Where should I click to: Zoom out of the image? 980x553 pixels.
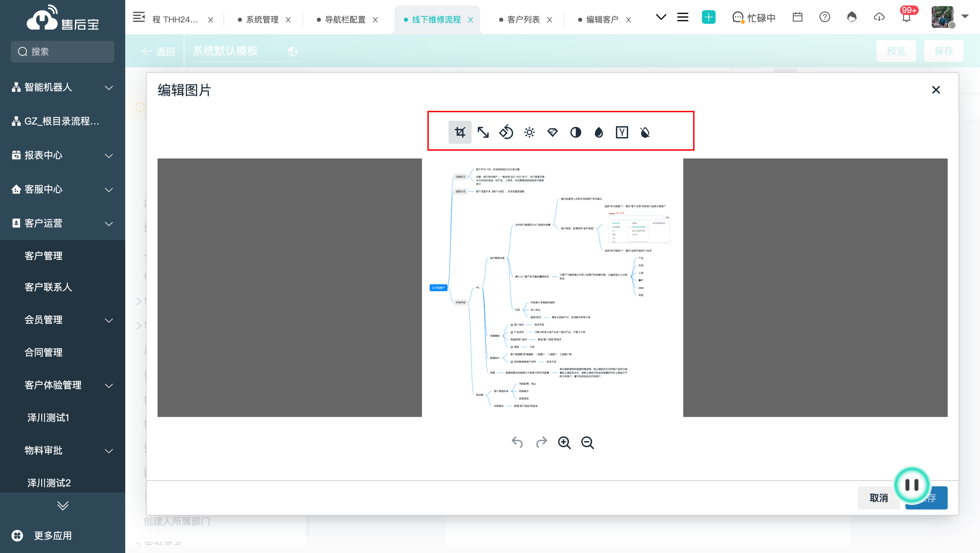click(588, 443)
